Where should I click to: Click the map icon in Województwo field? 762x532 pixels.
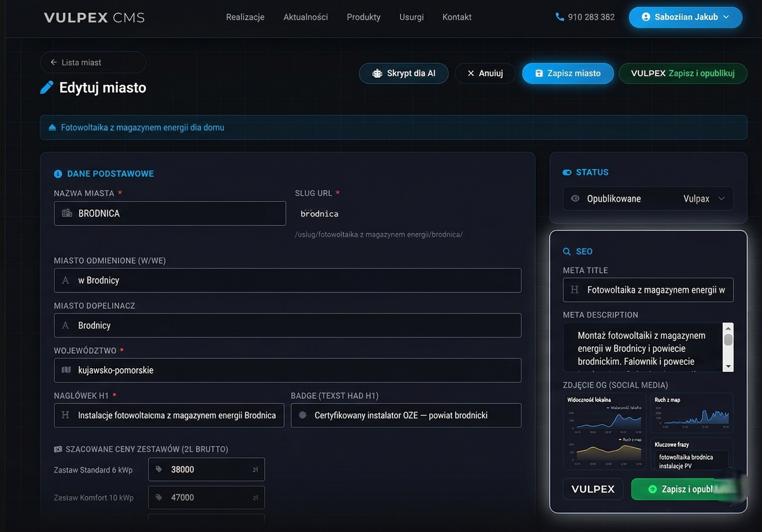pos(66,370)
